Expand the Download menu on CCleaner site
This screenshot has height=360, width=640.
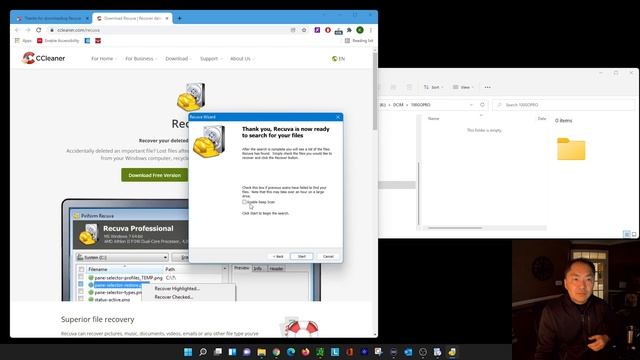178,59
